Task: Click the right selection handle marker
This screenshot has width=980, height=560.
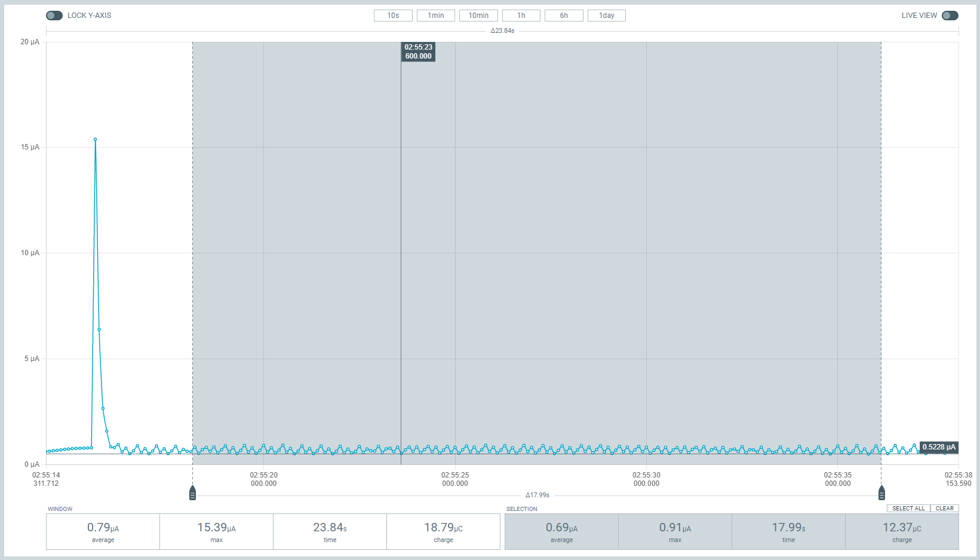Action: pos(881,493)
